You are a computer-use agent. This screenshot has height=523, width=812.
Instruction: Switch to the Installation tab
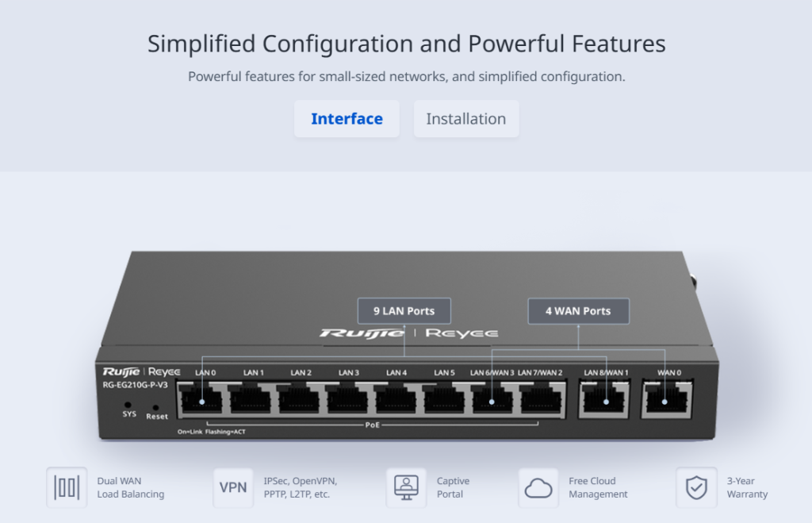pyautogui.click(x=466, y=119)
